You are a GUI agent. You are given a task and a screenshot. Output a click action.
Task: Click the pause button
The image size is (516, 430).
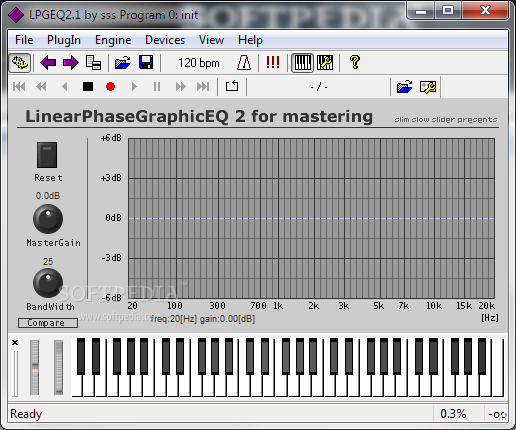(x=157, y=87)
